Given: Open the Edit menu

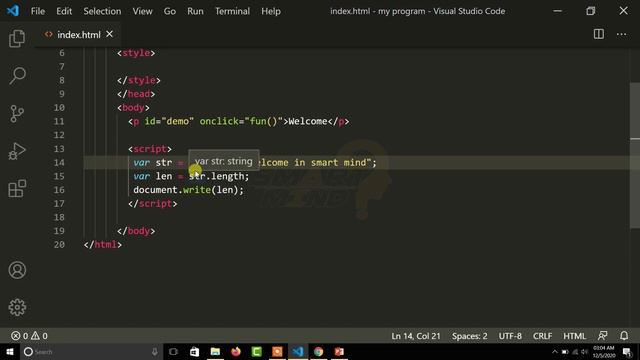Looking at the screenshot, I should point(64,11).
